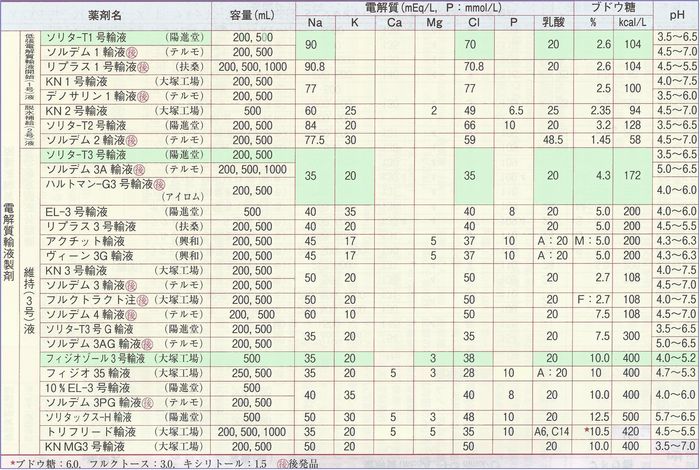Click the トリフリード輸液 drug name

(x=91, y=432)
